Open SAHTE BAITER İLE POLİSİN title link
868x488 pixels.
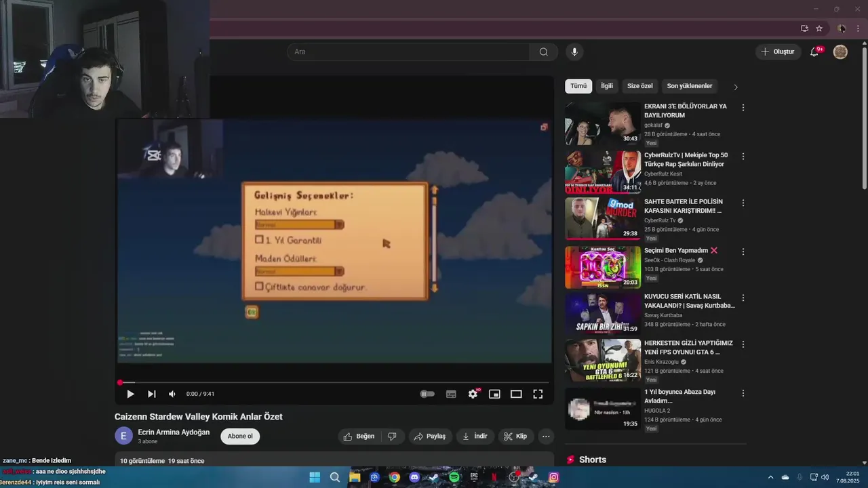[x=684, y=206]
